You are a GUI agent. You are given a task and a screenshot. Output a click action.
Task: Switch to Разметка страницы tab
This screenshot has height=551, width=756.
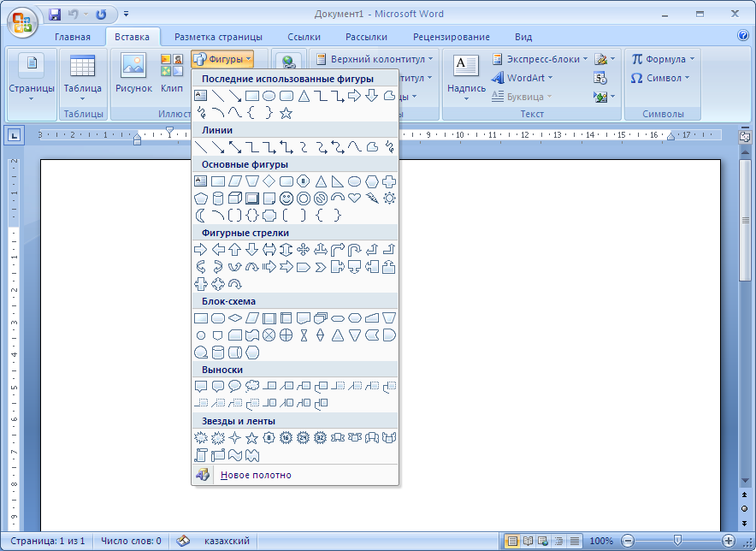coord(218,37)
